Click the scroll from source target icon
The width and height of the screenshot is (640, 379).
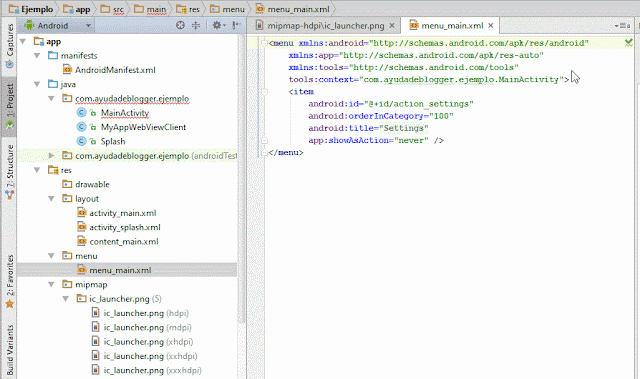(180, 25)
